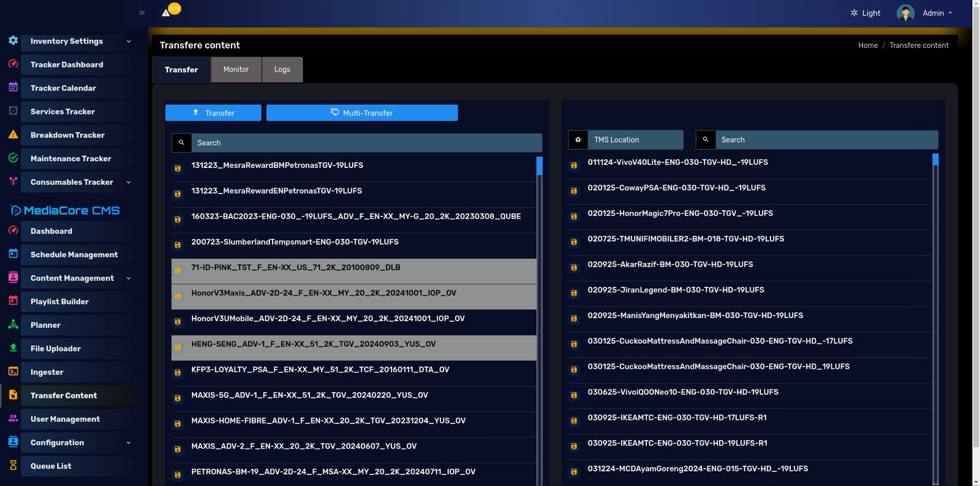Open the TMS Location selector
The height and width of the screenshot is (486, 980).
tap(635, 140)
